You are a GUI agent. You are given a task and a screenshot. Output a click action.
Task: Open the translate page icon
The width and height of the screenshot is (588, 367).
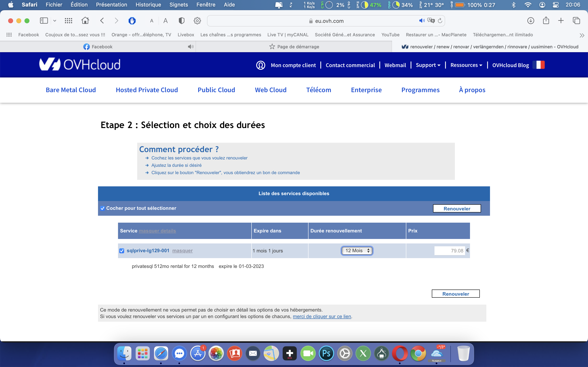coord(431,21)
